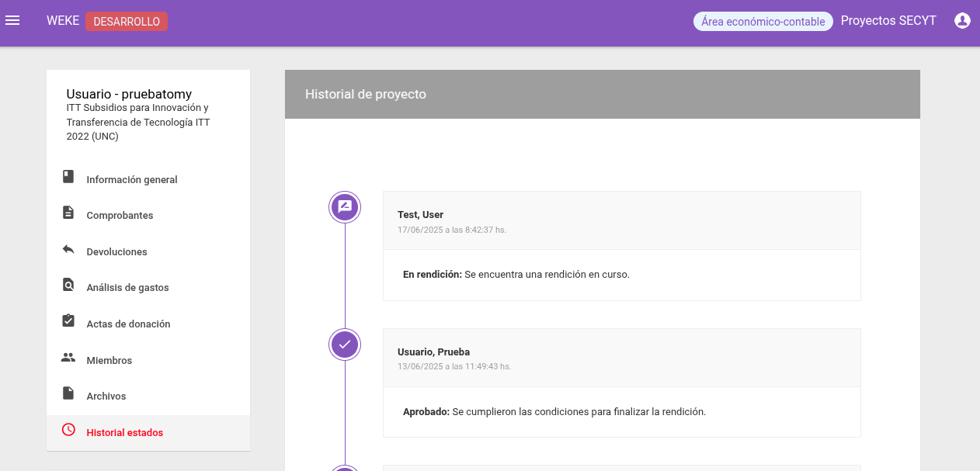
Task: Open Comprobantes section
Action: point(148,215)
